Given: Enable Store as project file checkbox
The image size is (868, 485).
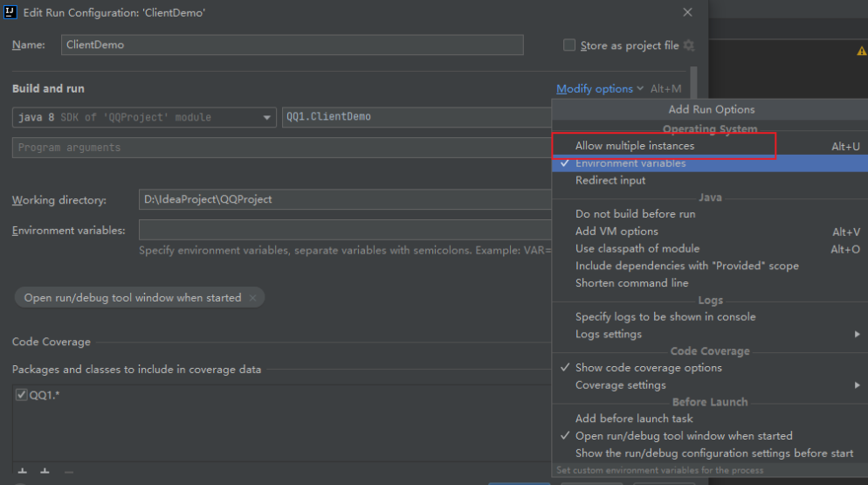Looking at the screenshot, I should 569,45.
